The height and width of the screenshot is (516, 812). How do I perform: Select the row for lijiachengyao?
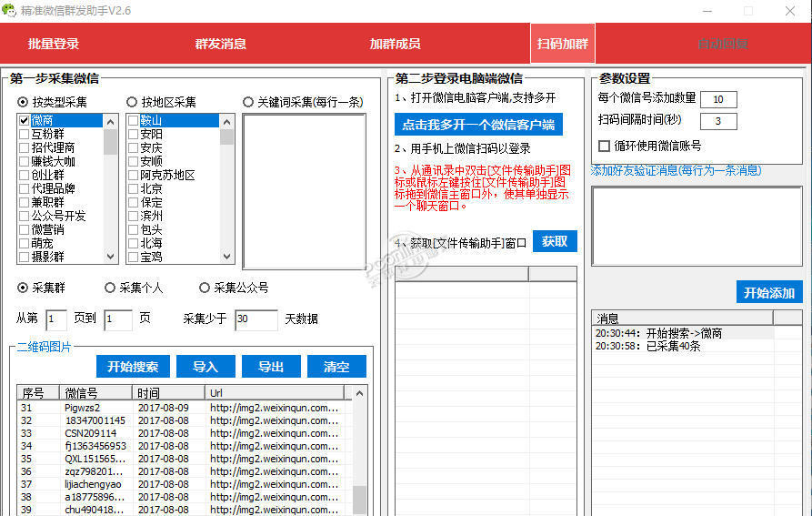[184, 484]
